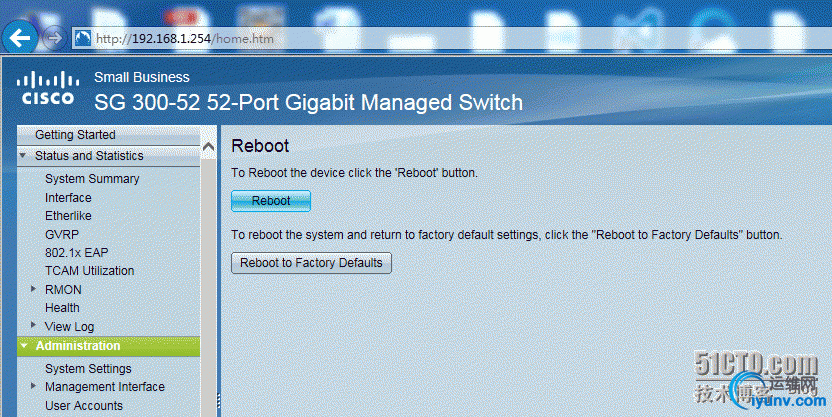Open the GVRP statistics page

(62, 234)
